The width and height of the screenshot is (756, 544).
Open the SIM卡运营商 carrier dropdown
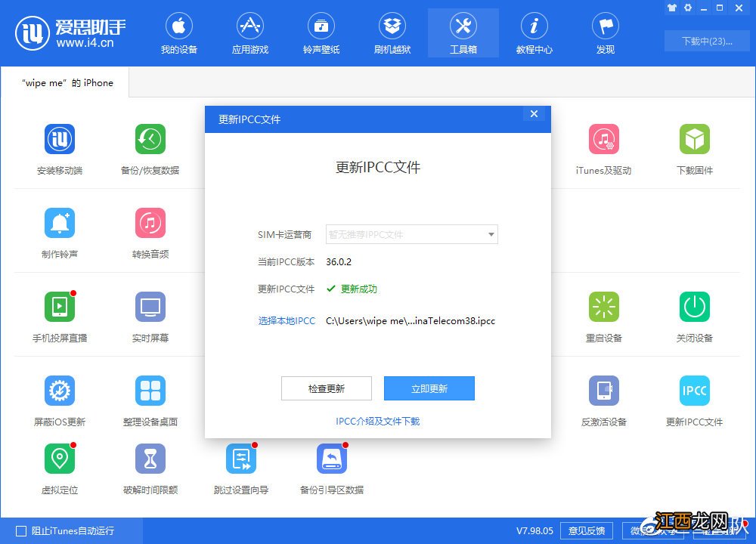coord(411,234)
